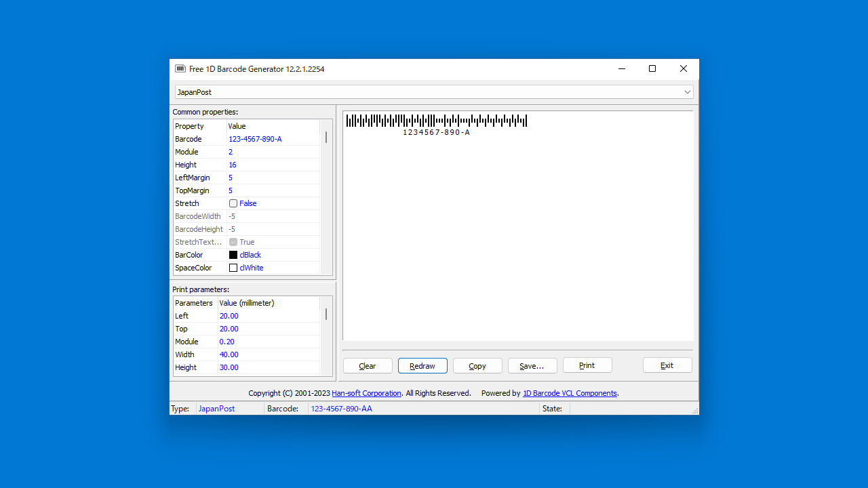Toggle the Stretch checkbox

tap(233, 203)
